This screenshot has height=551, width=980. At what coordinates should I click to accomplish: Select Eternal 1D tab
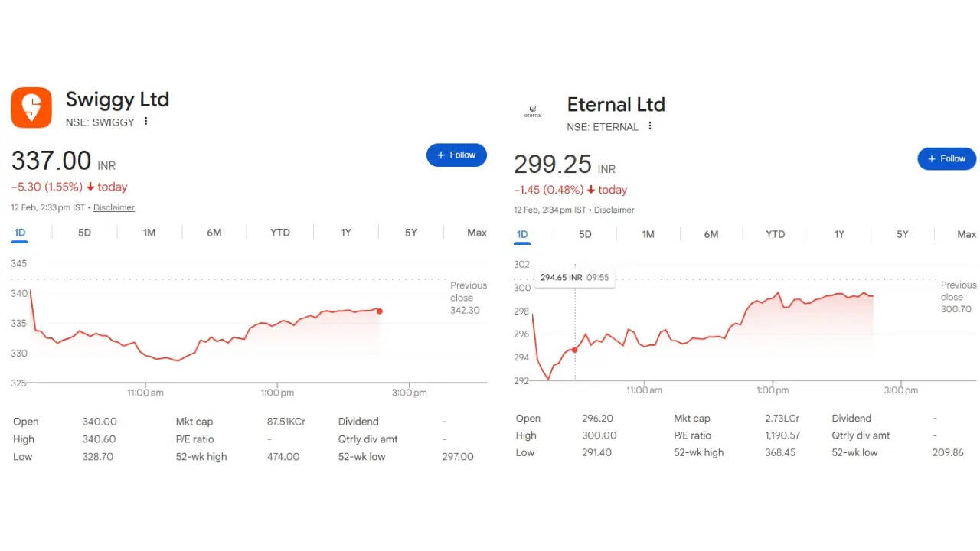[522, 235]
